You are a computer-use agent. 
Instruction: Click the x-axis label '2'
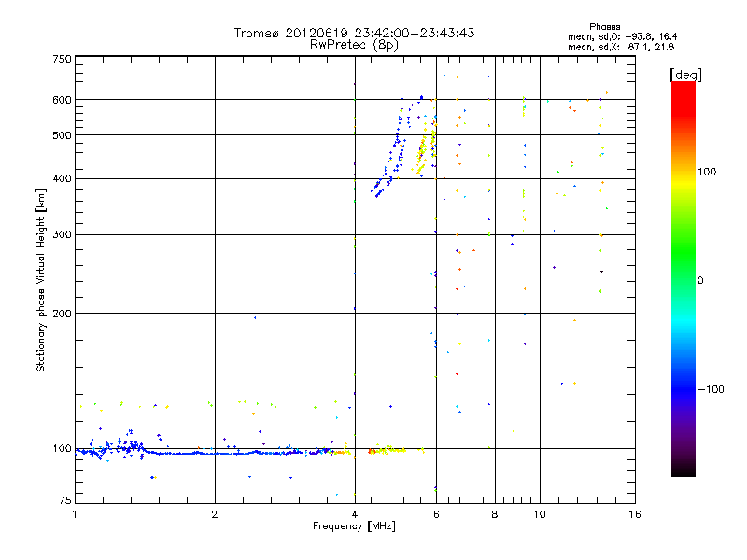pos(215,514)
